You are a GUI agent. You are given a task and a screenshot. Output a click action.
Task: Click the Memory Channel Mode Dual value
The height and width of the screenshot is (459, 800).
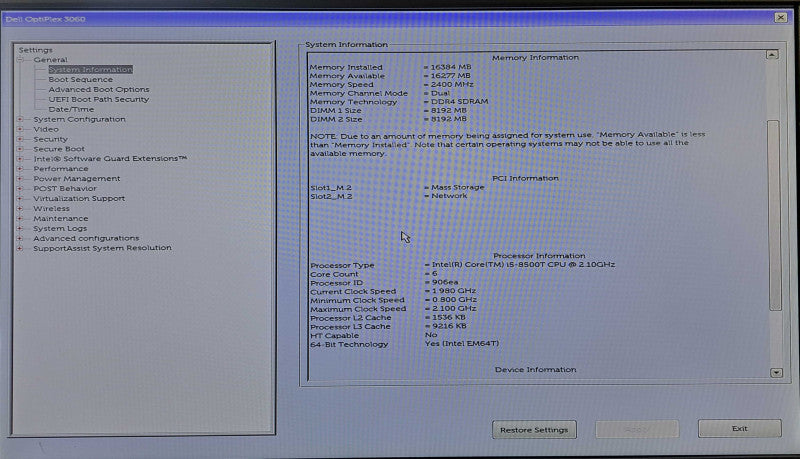[437, 93]
